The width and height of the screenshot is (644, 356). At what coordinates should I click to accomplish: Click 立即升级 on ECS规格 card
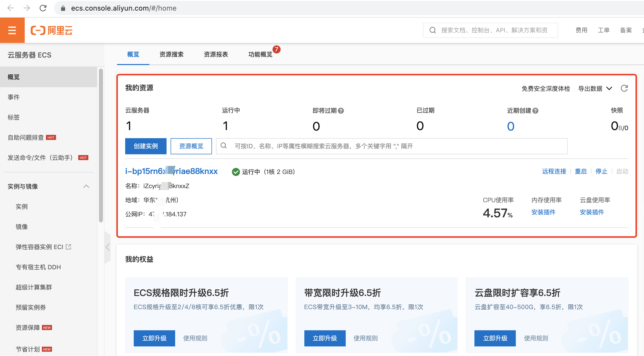coord(154,338)
